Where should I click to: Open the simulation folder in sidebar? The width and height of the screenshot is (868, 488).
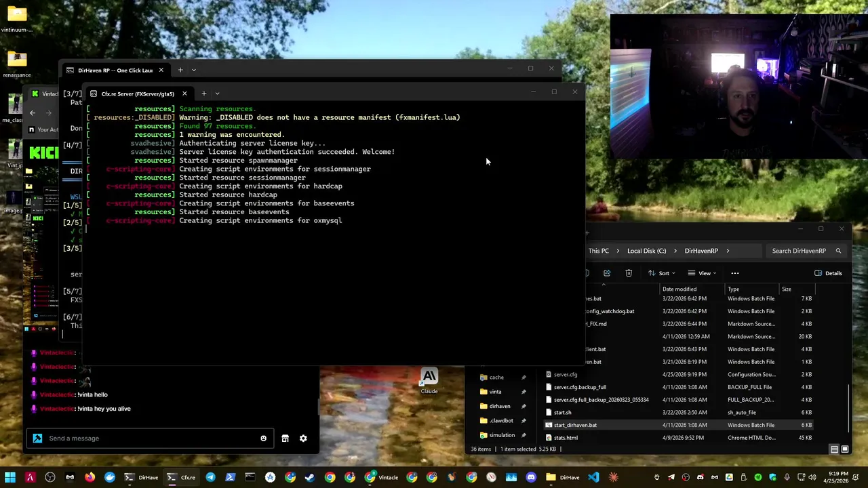coord(502,435)
